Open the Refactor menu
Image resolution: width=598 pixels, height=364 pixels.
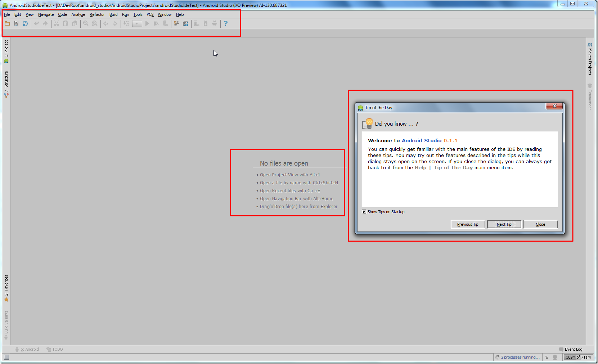97,14
